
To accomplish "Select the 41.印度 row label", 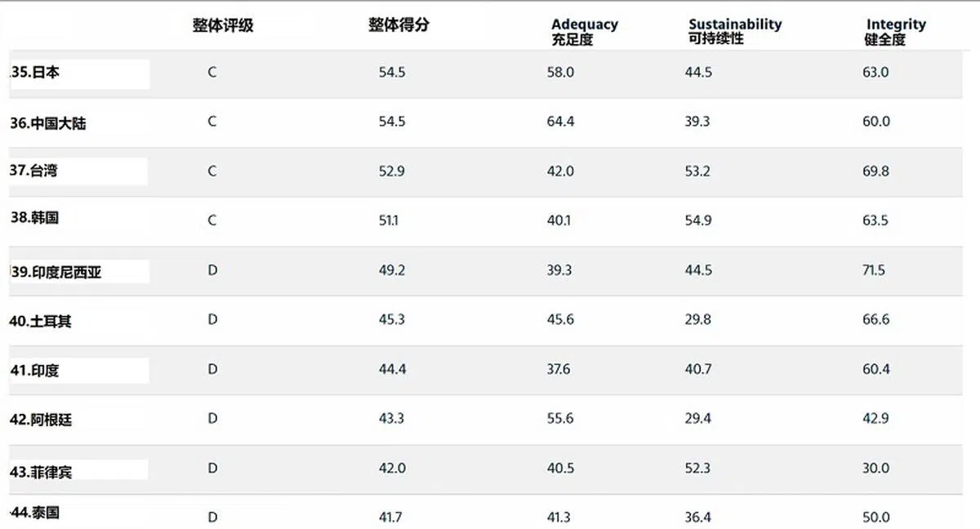I will [x=34, y=371].
